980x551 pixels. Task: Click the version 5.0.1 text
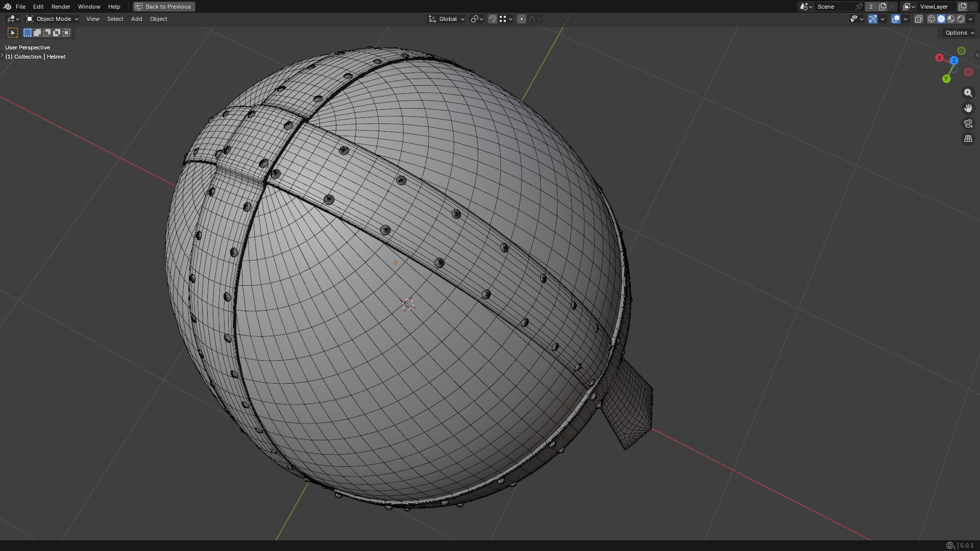(x=967, y=545)
